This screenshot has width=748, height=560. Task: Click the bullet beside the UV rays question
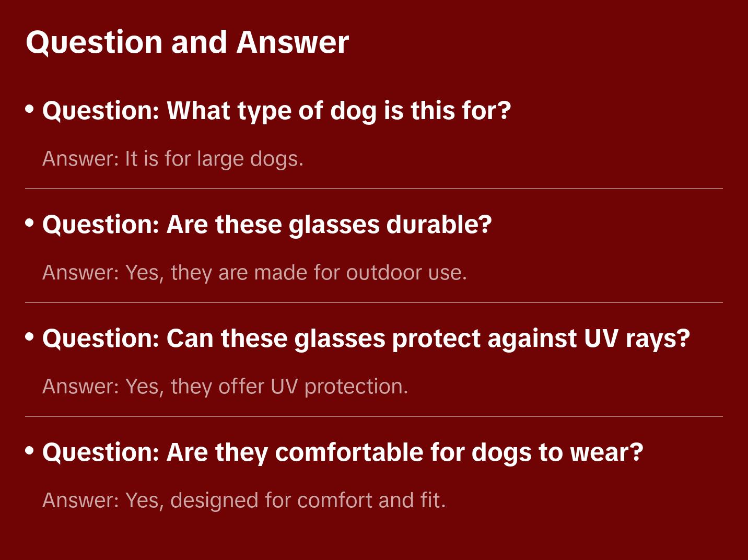30,337
